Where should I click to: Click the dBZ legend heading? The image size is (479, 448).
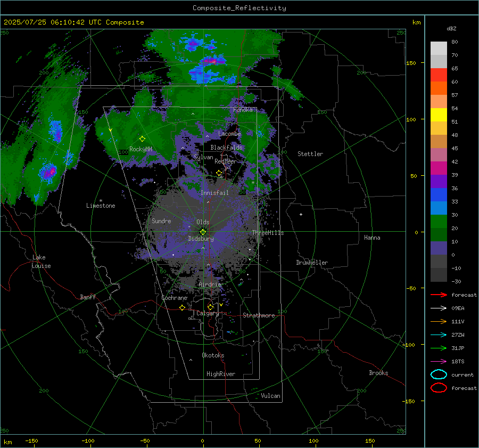tap(451, 29)
